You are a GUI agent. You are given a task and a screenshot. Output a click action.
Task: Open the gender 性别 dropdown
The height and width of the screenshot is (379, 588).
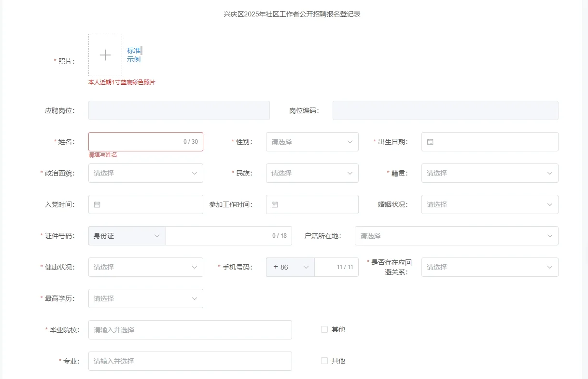[x=312, y=141]
